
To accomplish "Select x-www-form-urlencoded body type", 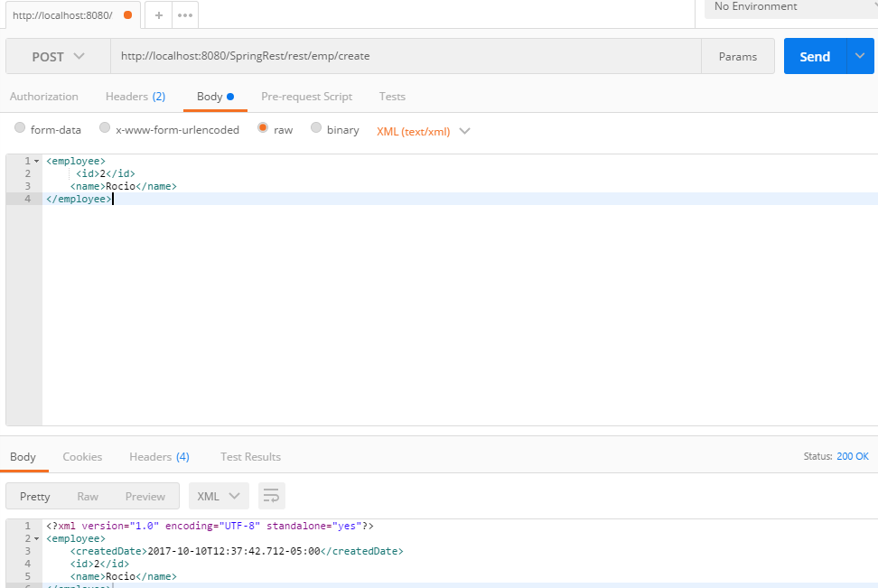I will click(105, 127).
